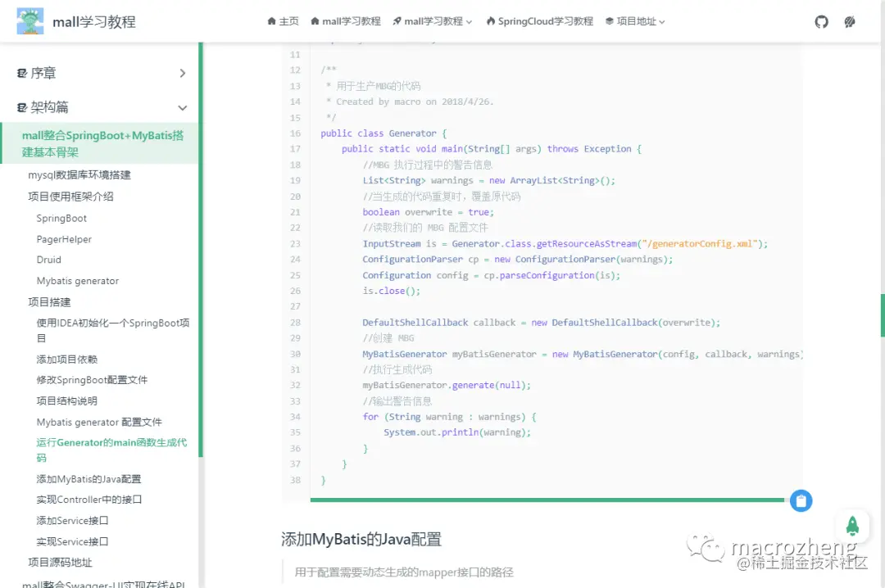Collapse the 架构篇 sidebar section
This screenshot has width=885, height=588.
pos(102,107)
